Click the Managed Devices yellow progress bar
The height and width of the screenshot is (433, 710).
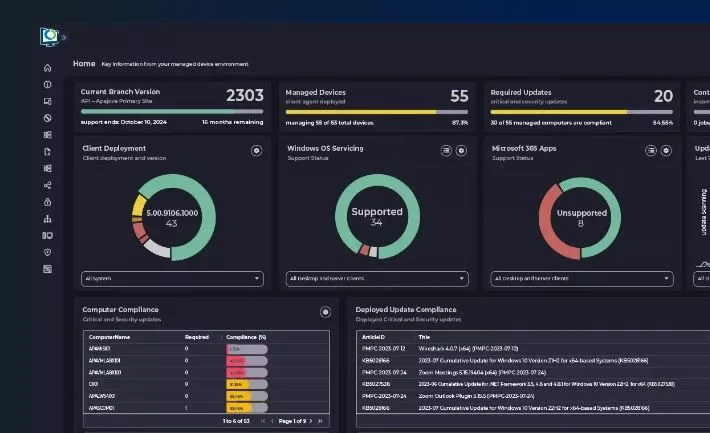point(377,112)
